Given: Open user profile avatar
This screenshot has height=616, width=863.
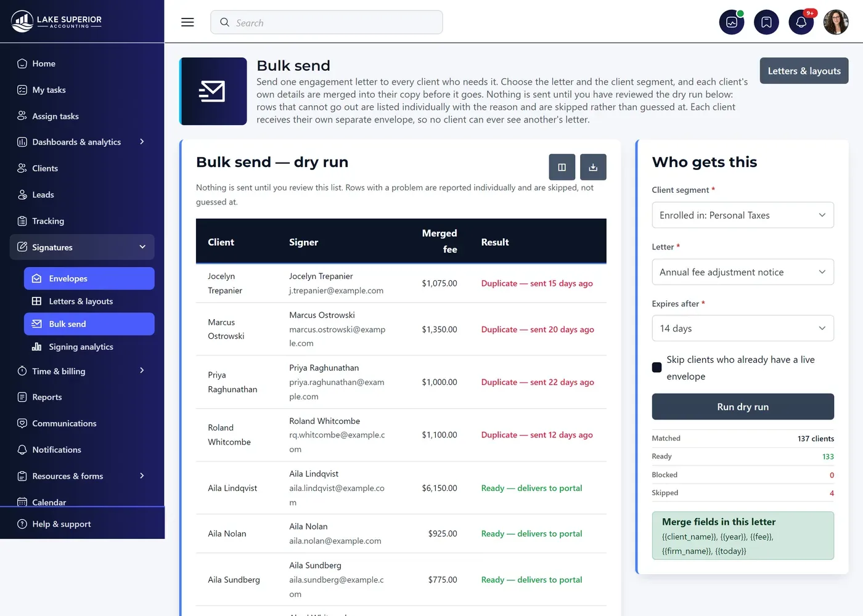Looking at the screenshot, I should pos(836,22).
